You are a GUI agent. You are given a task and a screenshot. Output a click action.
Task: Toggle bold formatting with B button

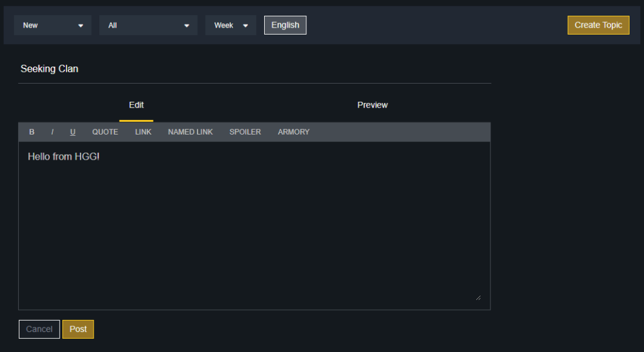[32, 132]
